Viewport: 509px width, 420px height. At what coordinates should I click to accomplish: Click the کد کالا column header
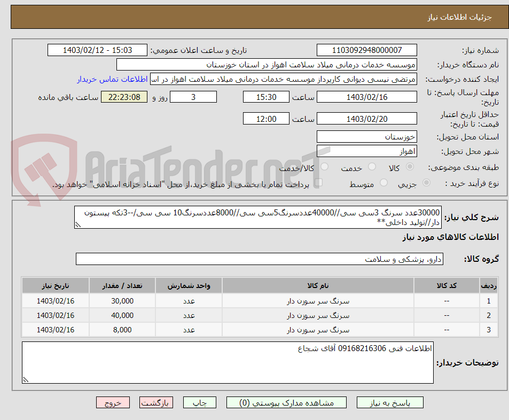click(447, 286)
